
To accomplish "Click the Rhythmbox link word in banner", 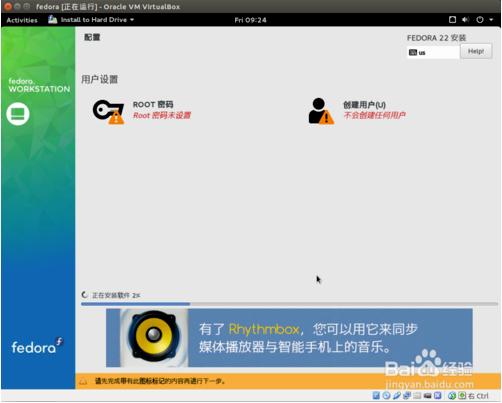I will click(x=264, y=329).
